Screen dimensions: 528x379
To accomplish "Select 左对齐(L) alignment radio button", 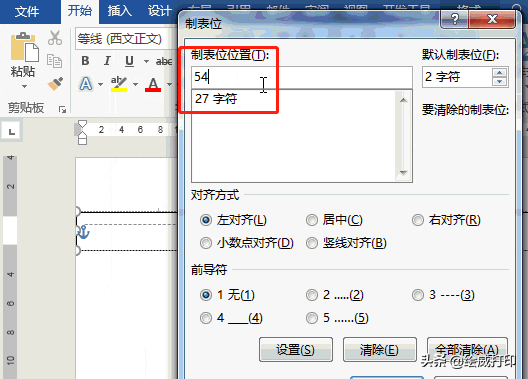I will [206, 220].
